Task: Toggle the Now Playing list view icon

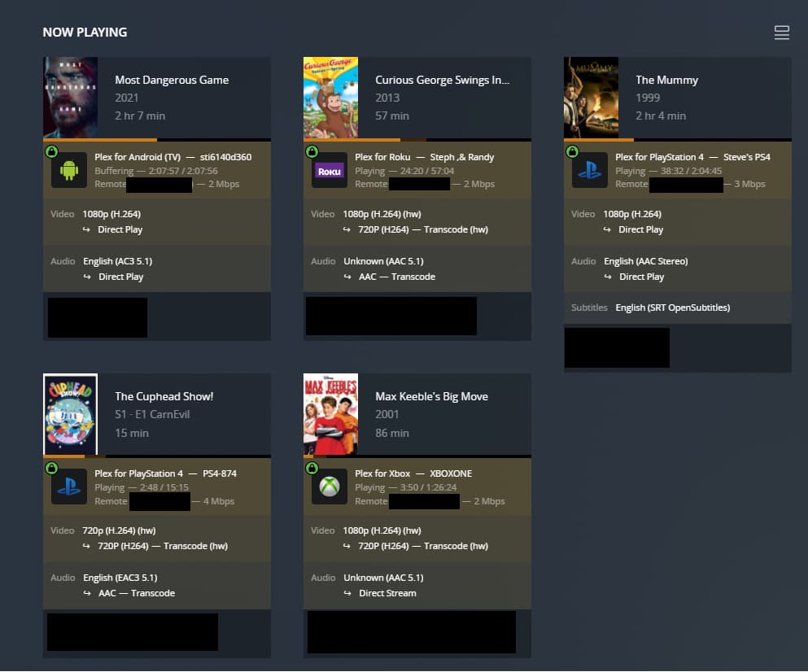Action: pyautogui.click(x=781, y=33)
